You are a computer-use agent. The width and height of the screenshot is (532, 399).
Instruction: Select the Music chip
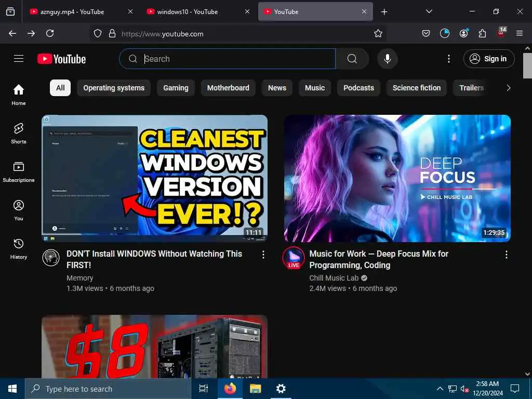(315, 88)
